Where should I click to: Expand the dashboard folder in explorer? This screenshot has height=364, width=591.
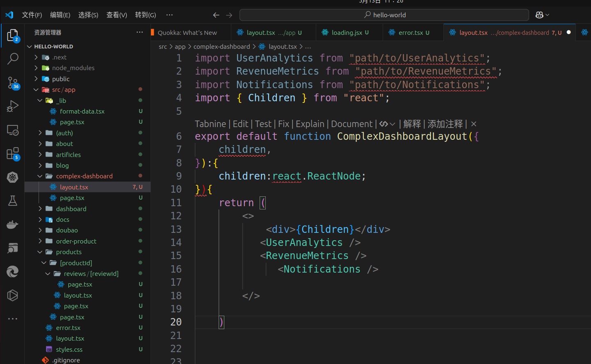click(x=71, y=209)
